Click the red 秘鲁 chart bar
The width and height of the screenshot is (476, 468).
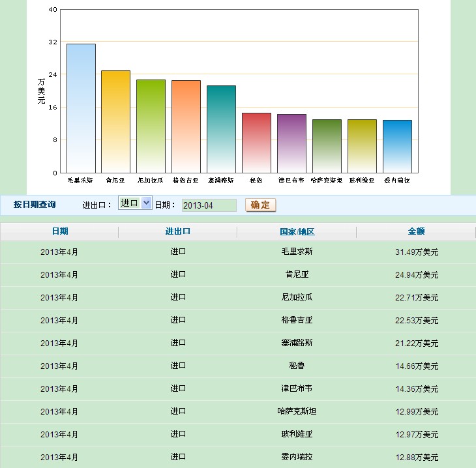point(256,143)
